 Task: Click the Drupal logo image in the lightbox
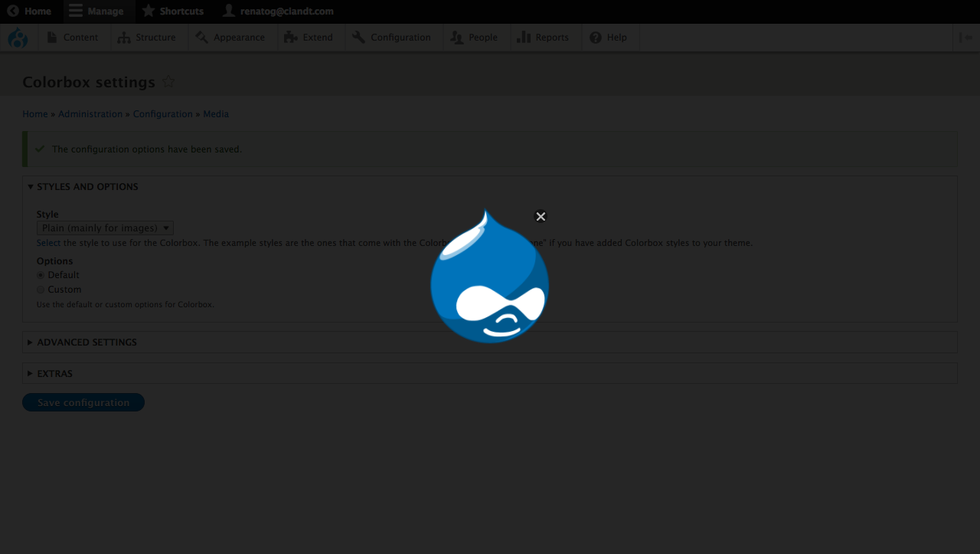490,276
